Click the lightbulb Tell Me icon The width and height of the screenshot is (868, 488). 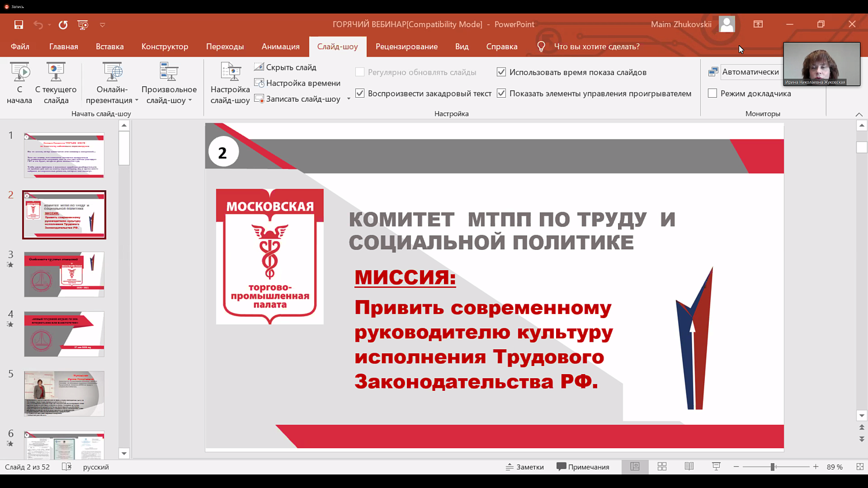pos(541,46)
